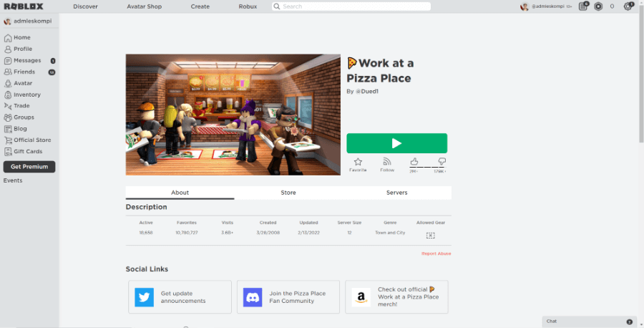Click the Roblox logo
The image size is (644, 328).
(24, 6)
